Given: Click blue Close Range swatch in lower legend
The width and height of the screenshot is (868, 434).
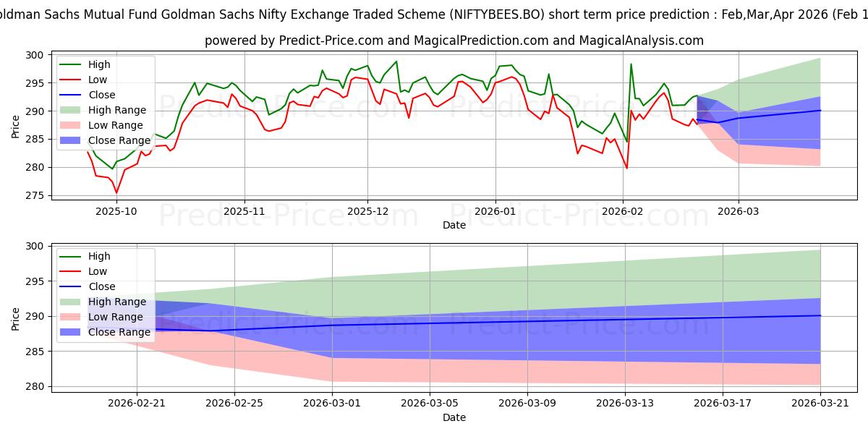Looking at the screenshot, I should (x=69, y=332).
